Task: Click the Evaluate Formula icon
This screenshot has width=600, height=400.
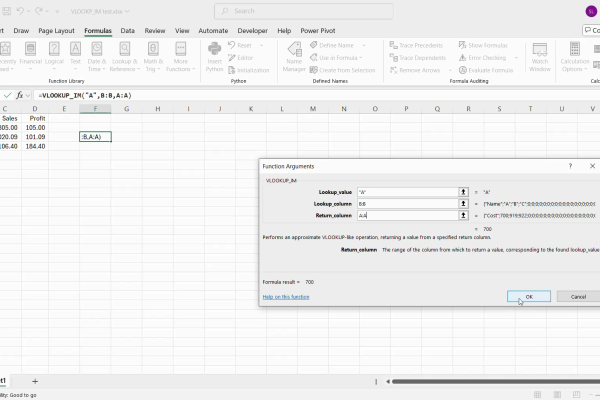Action: point(462,69)
